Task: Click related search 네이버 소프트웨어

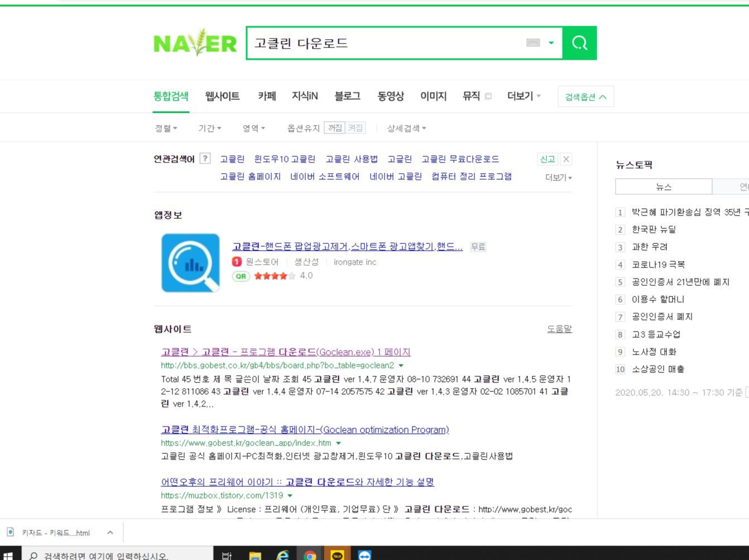Action: (325, 176)
